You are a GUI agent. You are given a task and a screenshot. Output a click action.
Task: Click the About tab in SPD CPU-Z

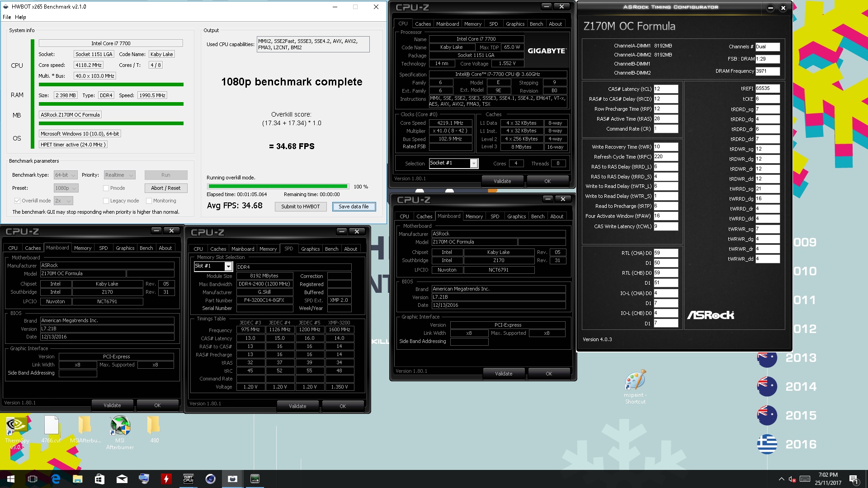[x=350, y=249]
